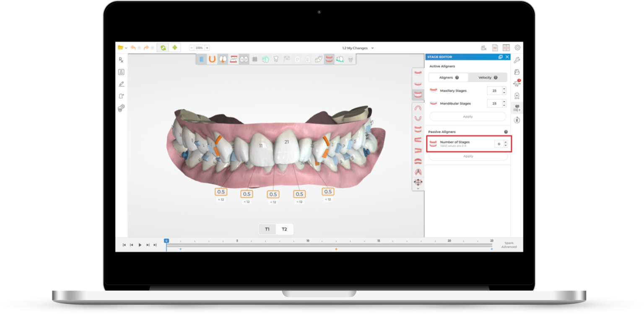Click the pencil annotation icon in left sidebar
The width and height of the screenshot is (644, 314).
point(121,84)
